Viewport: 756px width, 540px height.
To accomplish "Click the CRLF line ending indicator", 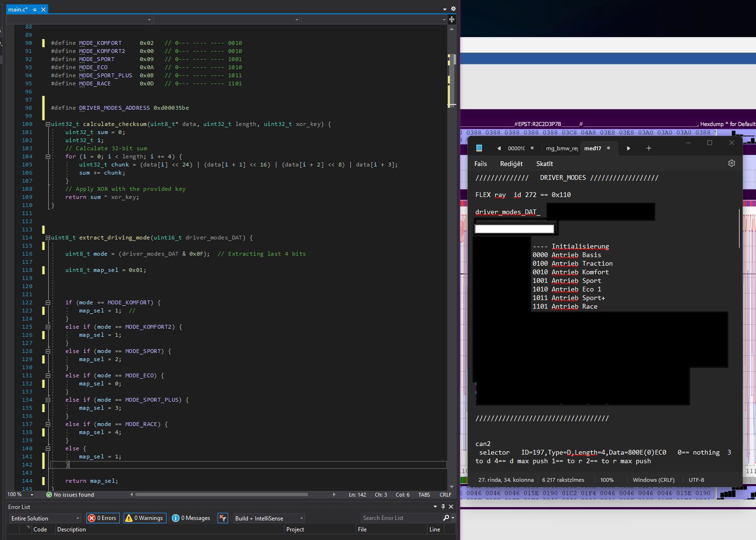I will pos(445,495).
